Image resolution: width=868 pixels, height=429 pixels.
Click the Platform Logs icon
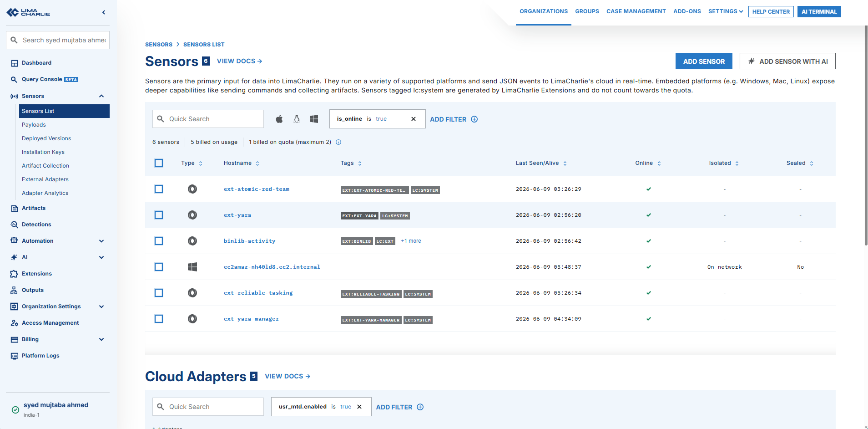[15, 356]
